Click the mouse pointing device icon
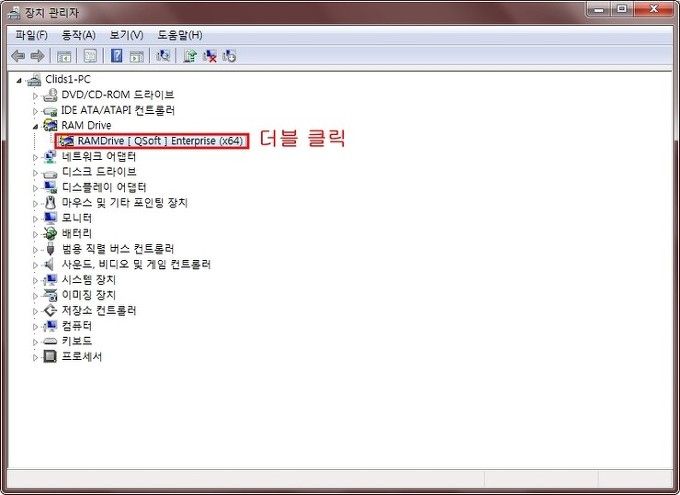This screenshot has width=680, height=495. tap(50, 203)
